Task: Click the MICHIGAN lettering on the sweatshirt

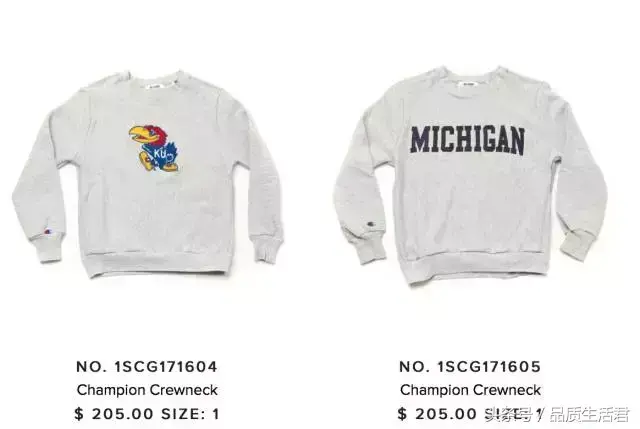Action: pyautogui.click(x=467, y=140)
